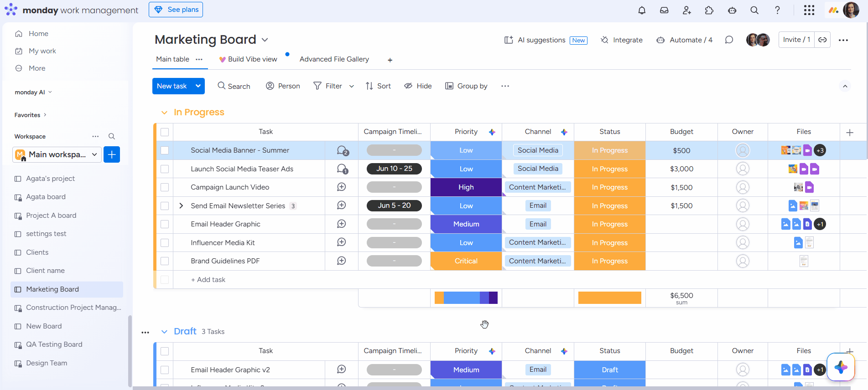Screen dimensions: 868x390
Task: Open the floating AI assistant button
Action: coord(841,367)
